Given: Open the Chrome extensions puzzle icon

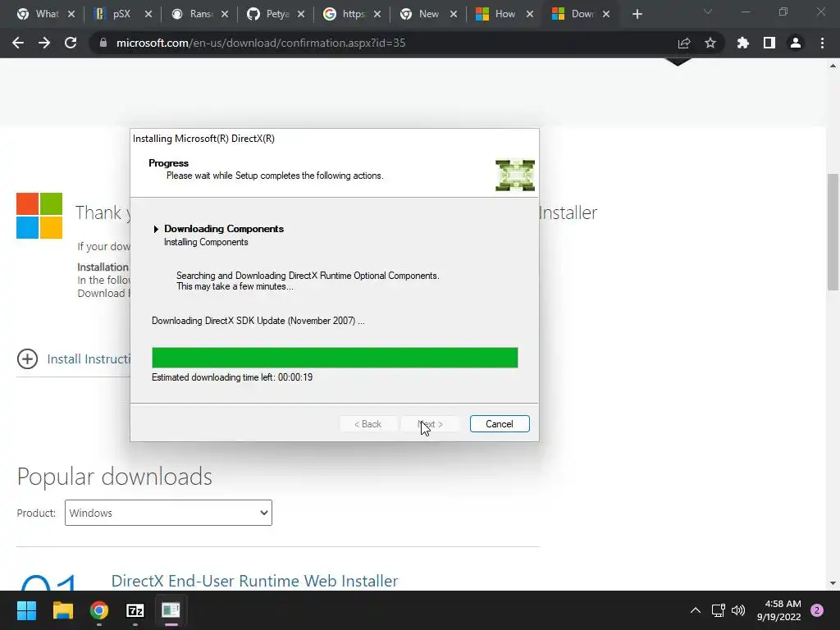Looking at the screenshot, I should coord(743,43).
